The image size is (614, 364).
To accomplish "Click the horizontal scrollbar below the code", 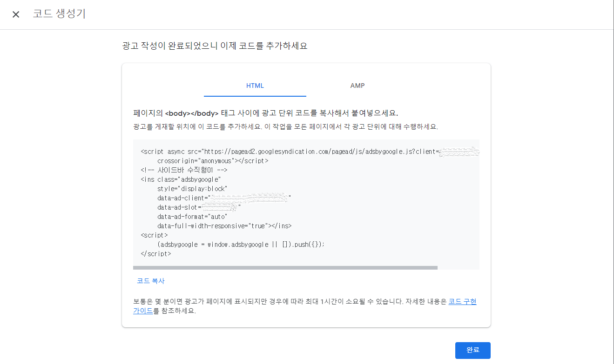I will coord(285,267).
